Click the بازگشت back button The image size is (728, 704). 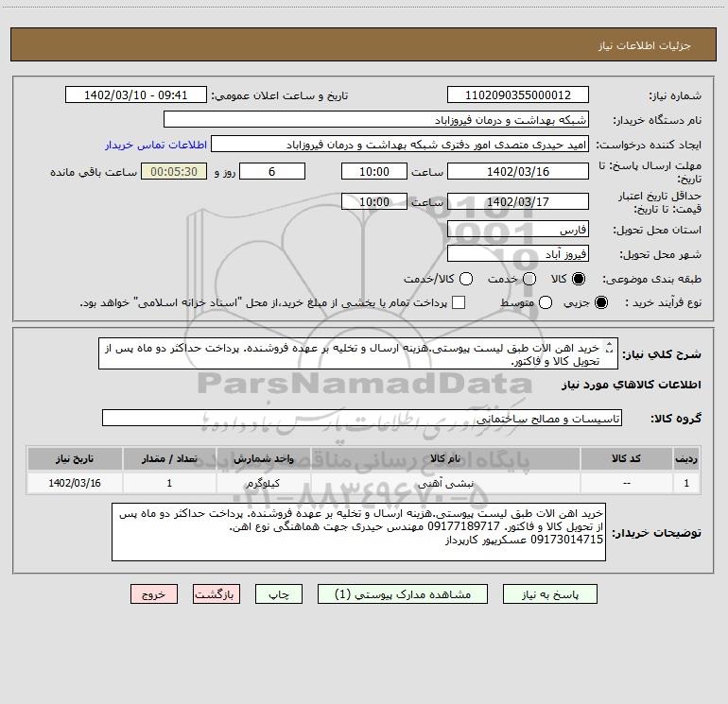pos(217,594)
